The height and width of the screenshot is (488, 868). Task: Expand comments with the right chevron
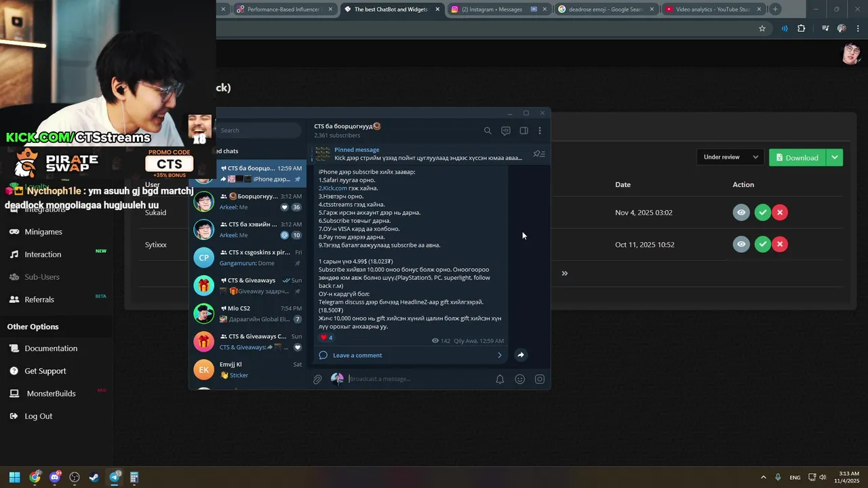click(500, 355)
